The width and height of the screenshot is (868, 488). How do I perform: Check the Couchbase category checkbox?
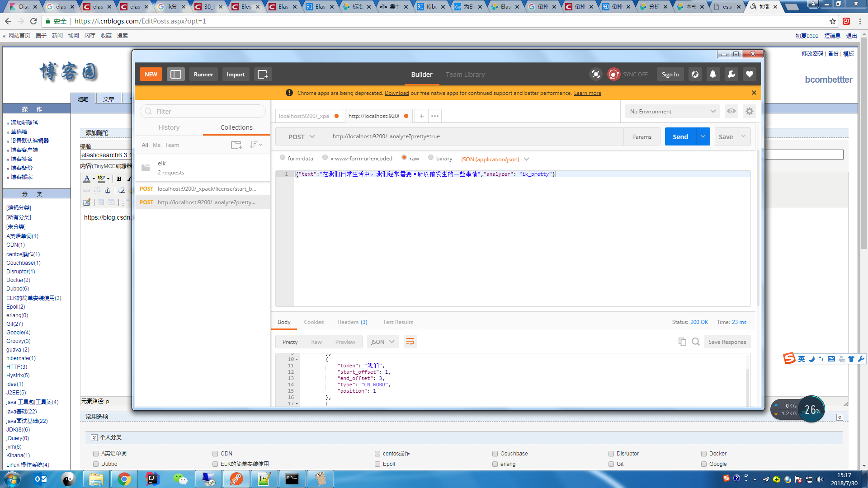(x=495, y=454)
